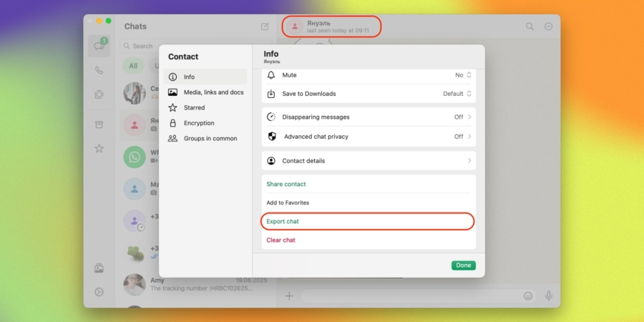Viewport: 644px width, 322px height.
Task: Click the Encryption lock icon
Action: coord(173,123)
